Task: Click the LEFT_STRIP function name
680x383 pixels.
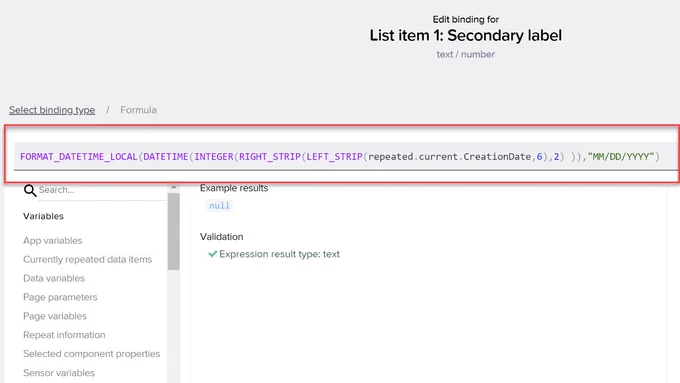Action: click(x=334, y=157)
